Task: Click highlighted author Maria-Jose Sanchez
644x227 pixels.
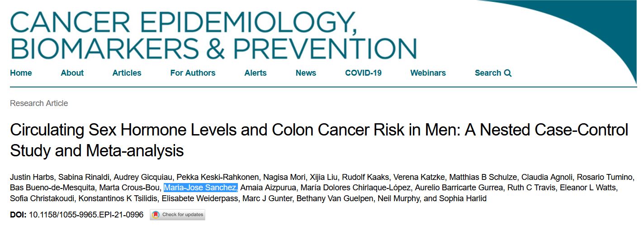Action: (x=200, y=188)
